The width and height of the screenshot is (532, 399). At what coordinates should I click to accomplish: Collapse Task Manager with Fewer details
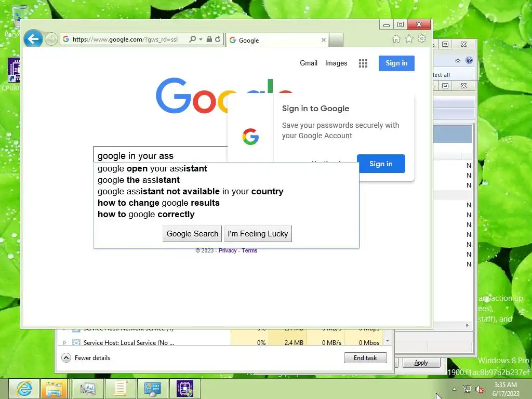tap(86, 357)
